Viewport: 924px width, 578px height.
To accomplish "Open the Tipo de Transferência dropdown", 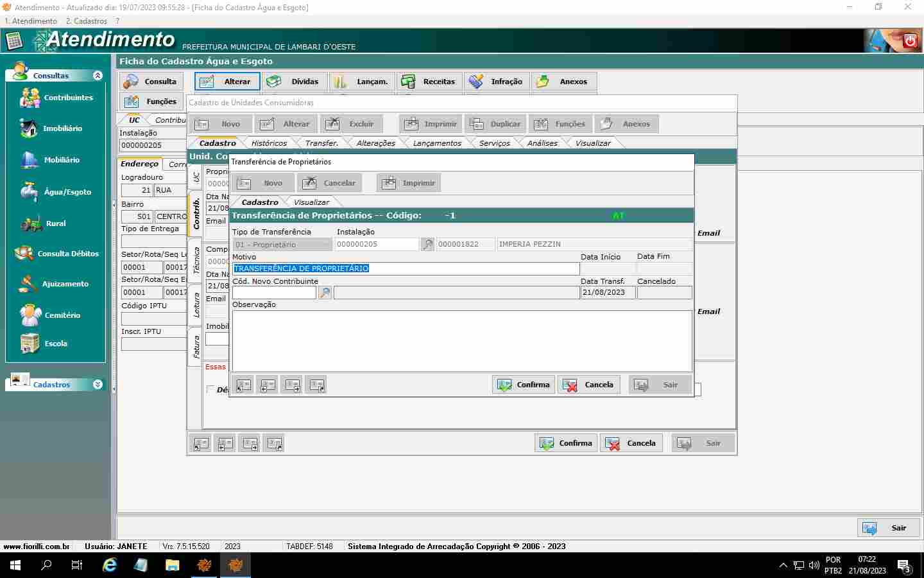I will [282, 245].
